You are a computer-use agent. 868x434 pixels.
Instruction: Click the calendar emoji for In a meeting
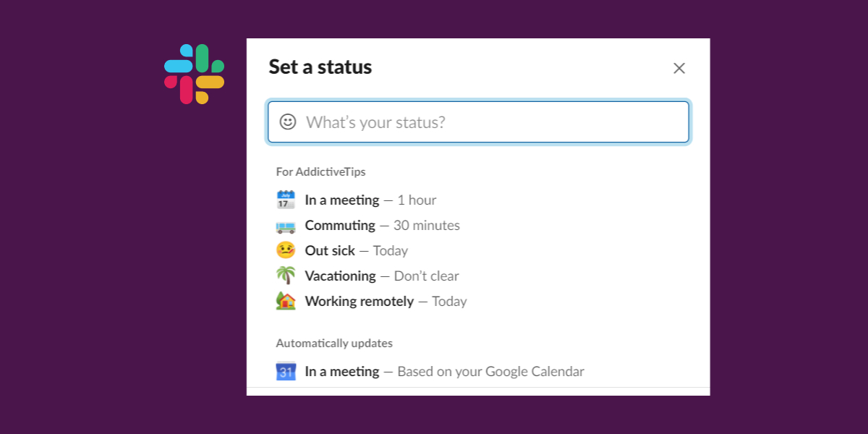pos(286,200)
